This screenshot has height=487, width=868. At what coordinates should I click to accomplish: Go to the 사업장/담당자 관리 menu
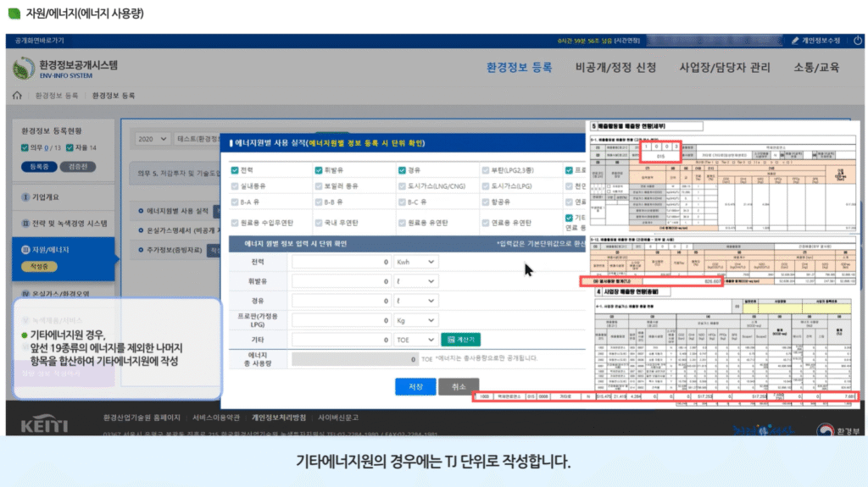click(x=725, y=68)
